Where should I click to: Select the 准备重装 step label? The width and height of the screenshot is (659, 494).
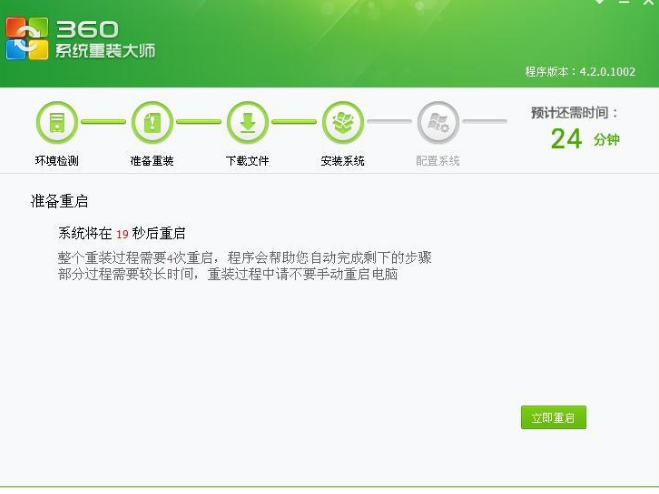[x=152, y=161]
